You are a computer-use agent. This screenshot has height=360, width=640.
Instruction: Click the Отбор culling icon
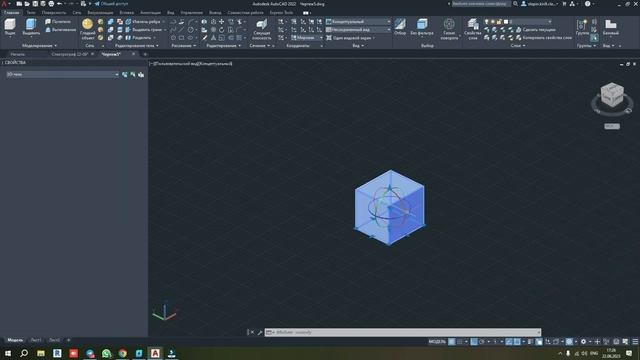click(x=400, y=27)
